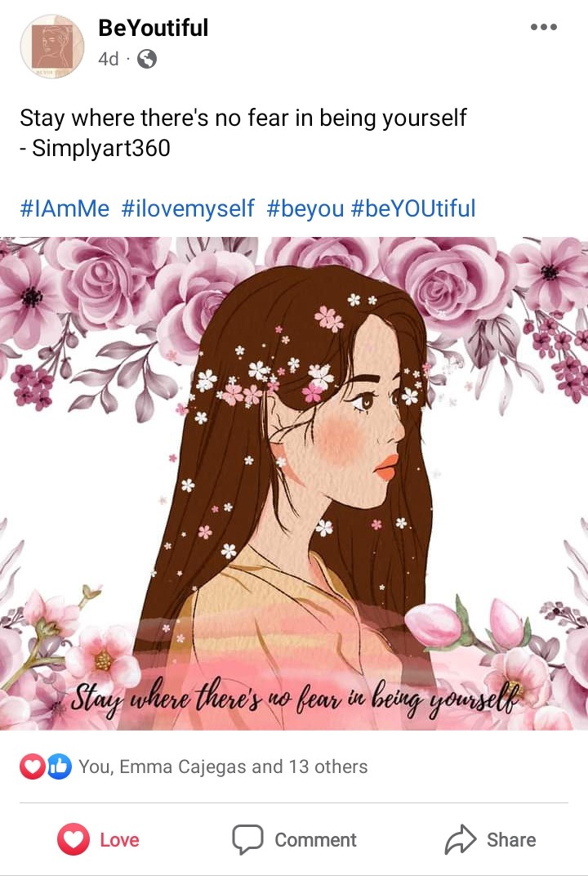
Task: Open the three-dot post options menu
Action: coord(543,27)
